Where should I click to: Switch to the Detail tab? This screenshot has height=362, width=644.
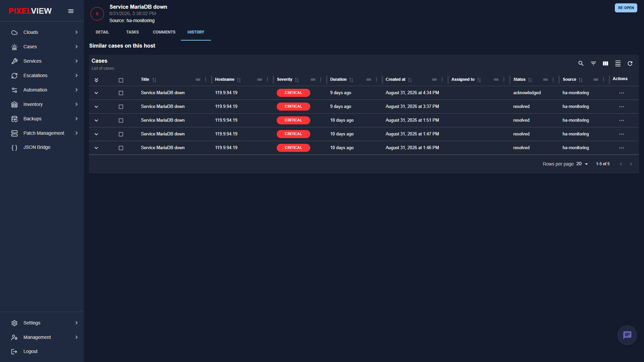pos(102,32)
